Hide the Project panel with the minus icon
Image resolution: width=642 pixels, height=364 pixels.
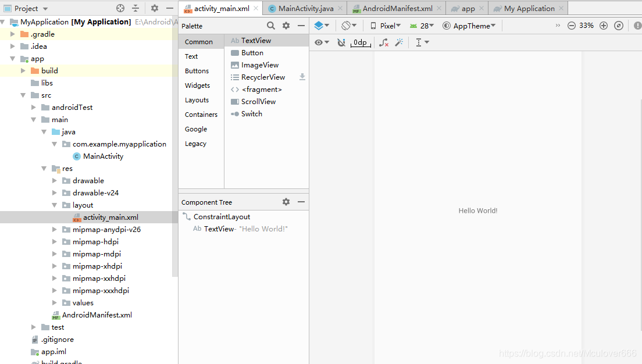[170, 8]
